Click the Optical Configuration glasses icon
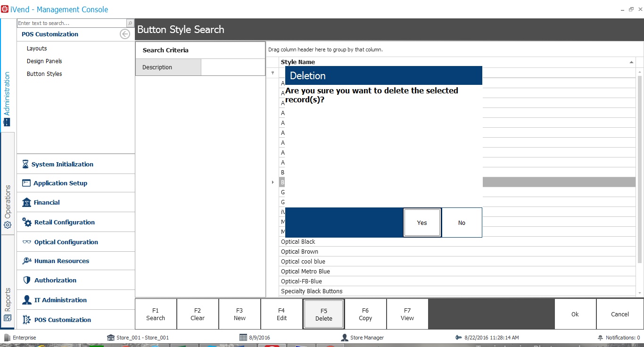Screen dimensions: 644x347 (x=27, y=242)
